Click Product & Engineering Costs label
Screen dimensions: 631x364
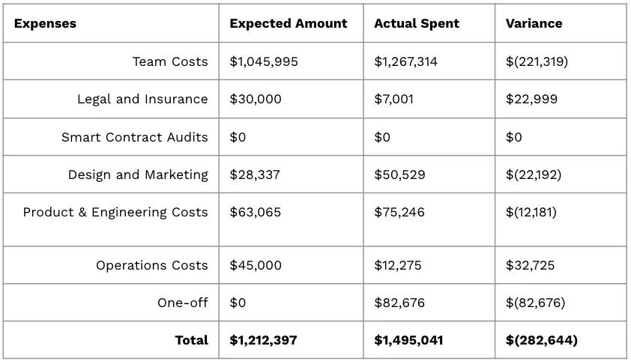point(115,212)
